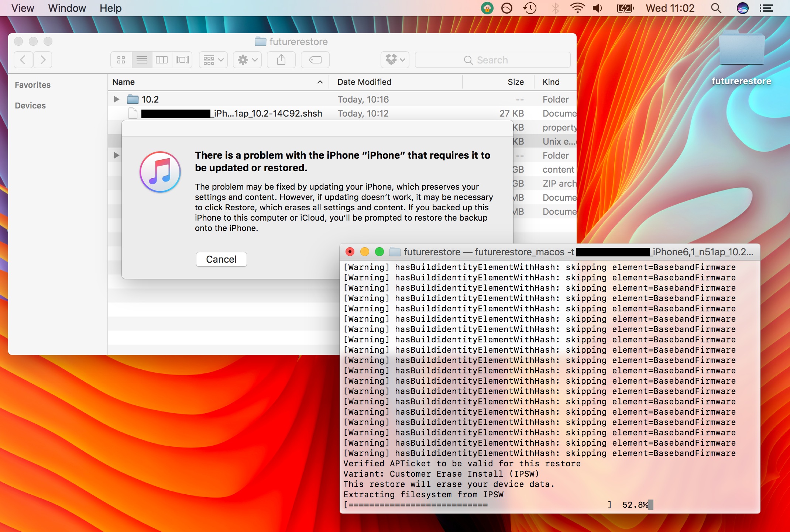The image size is (790, 532).
Task: Open Spotlight search in menu bar
Action: click(716, 8)
